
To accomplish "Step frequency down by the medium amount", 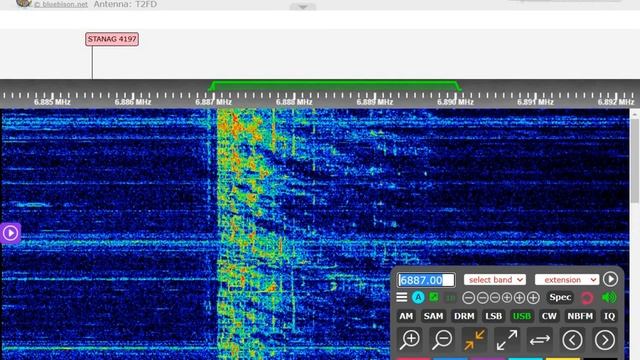I will pyautogui.click(x=482, y=298).
